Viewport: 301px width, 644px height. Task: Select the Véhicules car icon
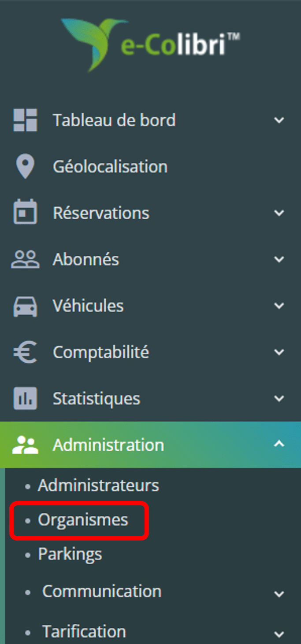(x=25, y=306)
